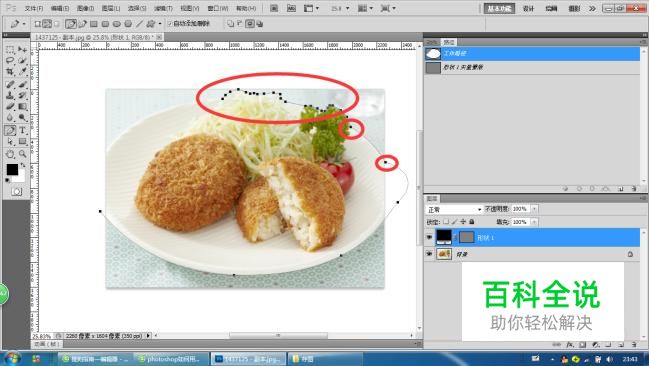Open the 图像(I) menu
This screenshot has width=649, height=366.
[85, 8]
